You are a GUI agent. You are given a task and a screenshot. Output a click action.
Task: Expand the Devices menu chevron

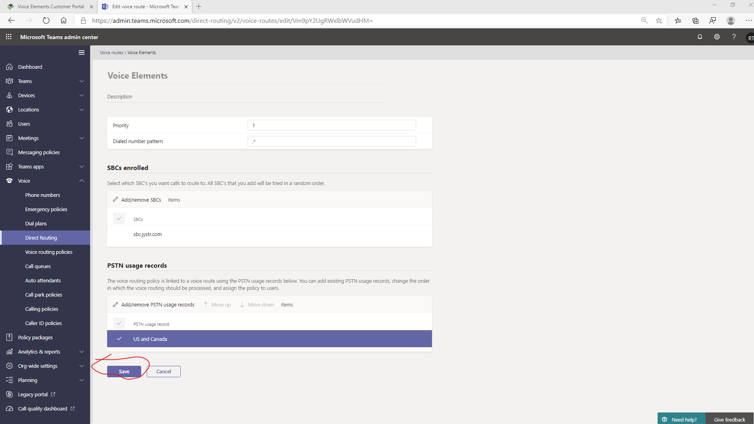pyautogui.click(x=81, y=95)
